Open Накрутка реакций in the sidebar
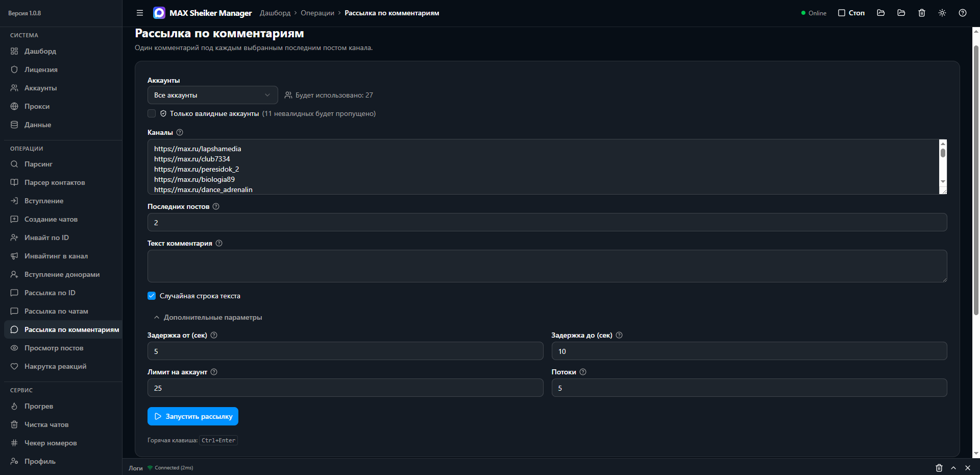The image size is (980, 475). point(63,366)
